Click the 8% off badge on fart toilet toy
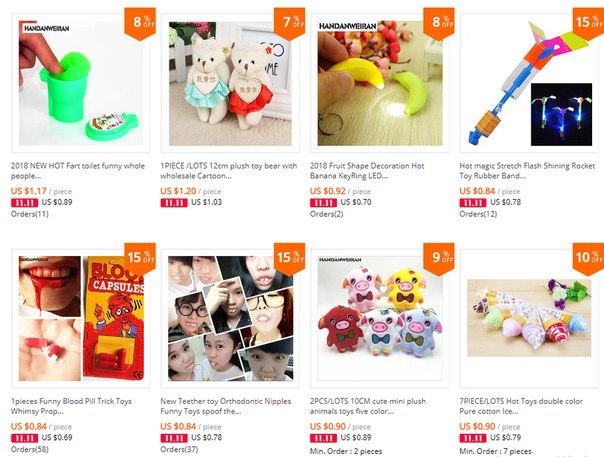The width and height of the screenshot is (604, 457). [140, 23]
